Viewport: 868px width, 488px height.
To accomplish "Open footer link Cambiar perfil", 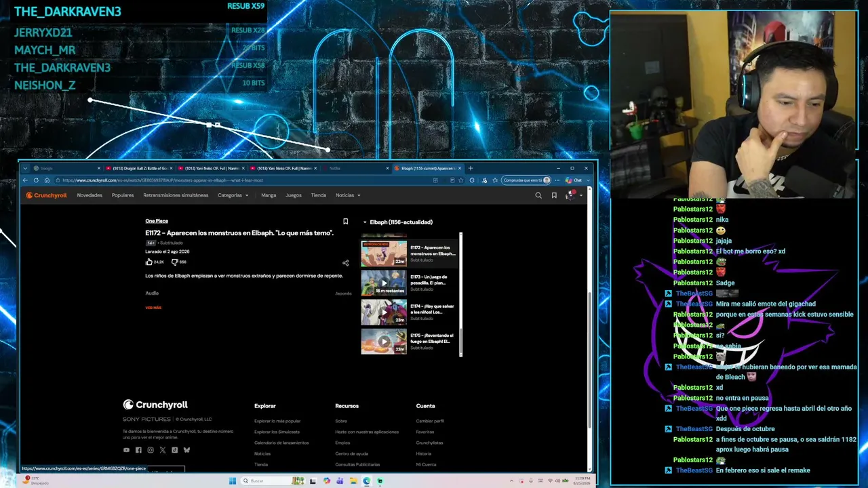I will point(430,421).
